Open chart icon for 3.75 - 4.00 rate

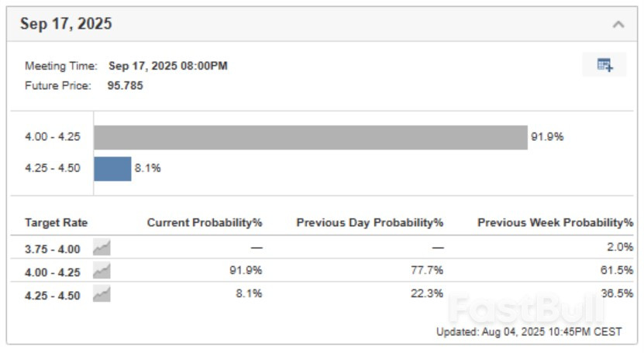pos(102,247)
